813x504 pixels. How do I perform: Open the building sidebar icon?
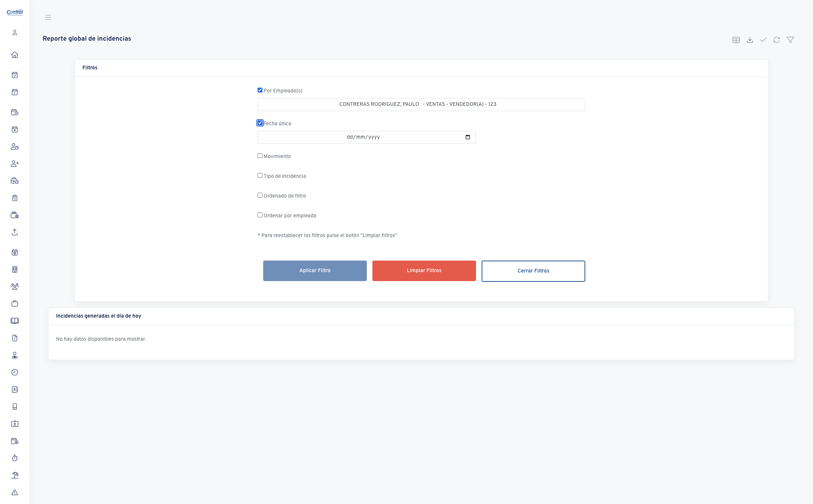[x=15, y=270]
